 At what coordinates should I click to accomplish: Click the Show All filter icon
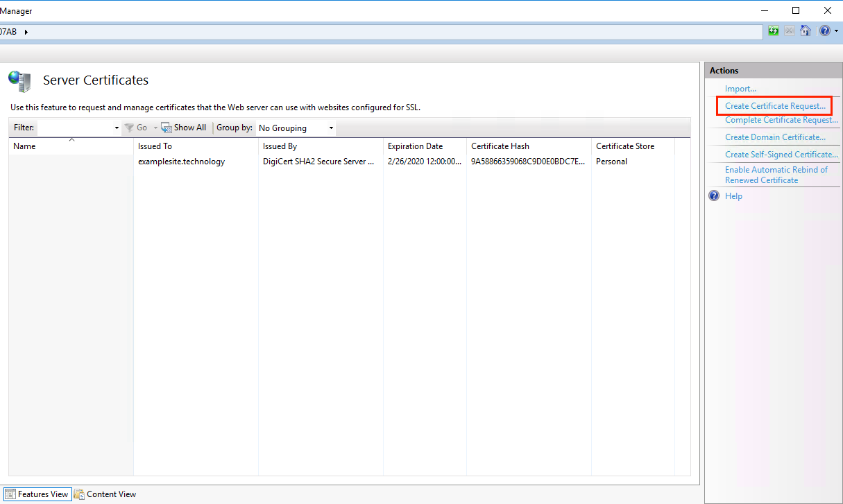point(167,128)
